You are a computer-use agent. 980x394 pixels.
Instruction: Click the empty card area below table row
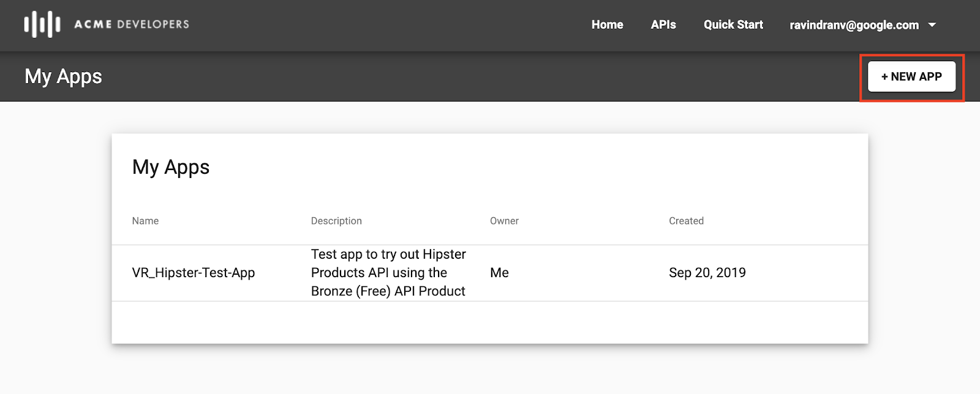coord(490,322)
